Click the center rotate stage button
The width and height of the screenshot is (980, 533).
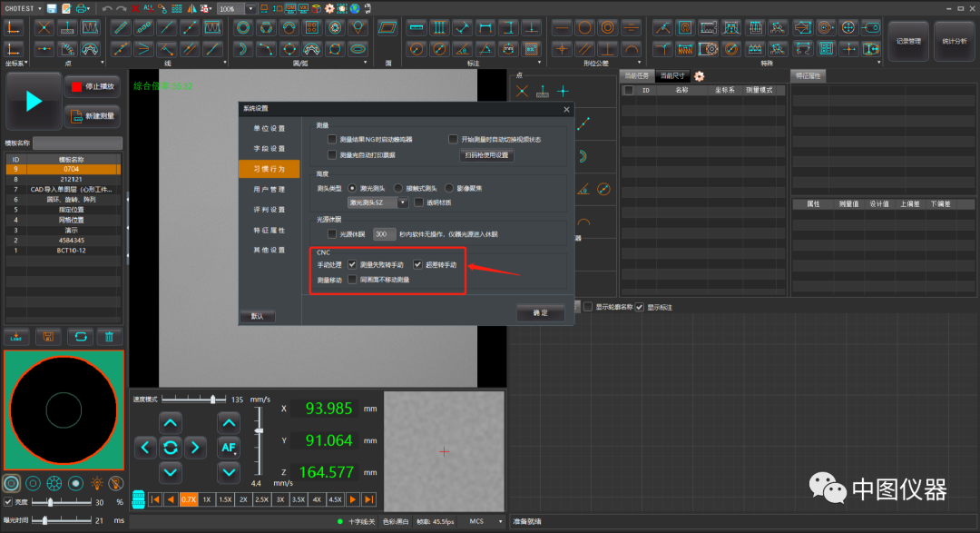[170, 448]
